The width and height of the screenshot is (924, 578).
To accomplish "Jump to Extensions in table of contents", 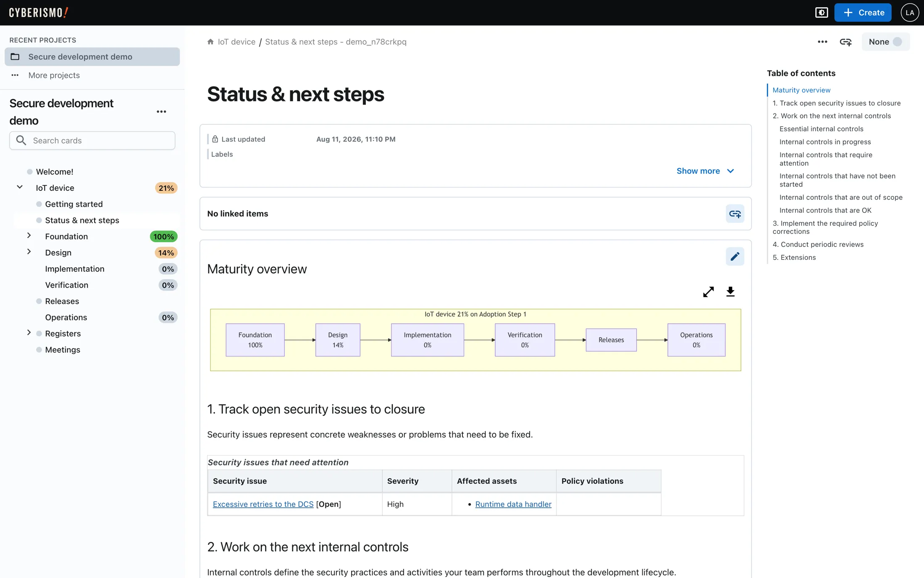I will tap(794, 258).
